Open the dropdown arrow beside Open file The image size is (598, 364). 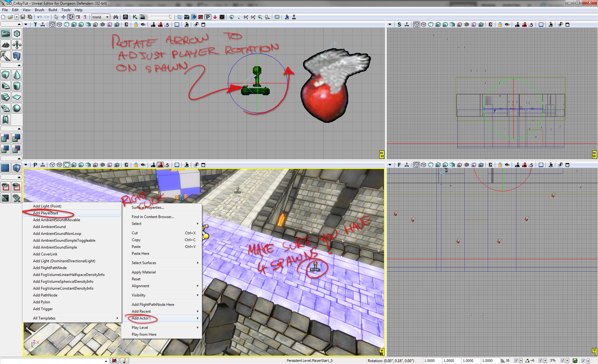17,17
